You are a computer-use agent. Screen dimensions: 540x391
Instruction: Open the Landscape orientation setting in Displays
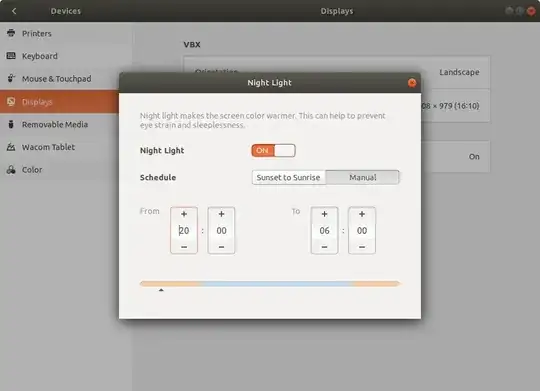[x=459, y=72]
